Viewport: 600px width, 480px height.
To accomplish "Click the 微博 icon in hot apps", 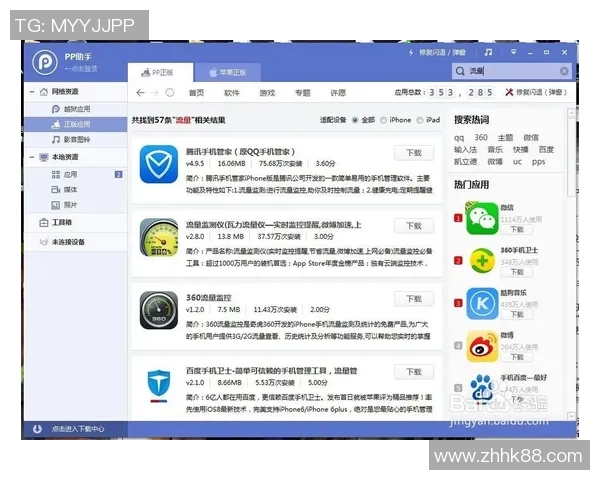I will click(x=482, y=346).
